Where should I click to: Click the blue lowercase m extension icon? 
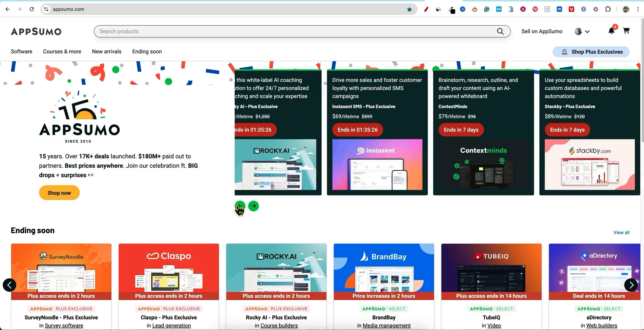559,9
